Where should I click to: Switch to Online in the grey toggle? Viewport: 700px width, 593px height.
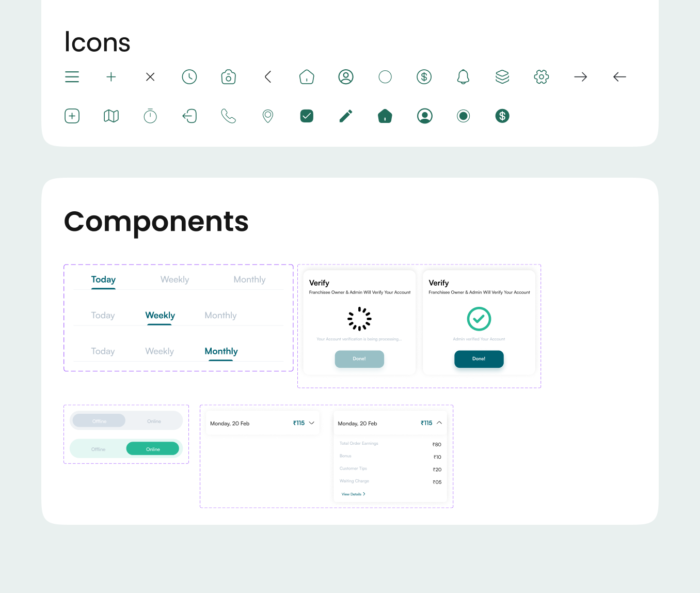point(154,421)
